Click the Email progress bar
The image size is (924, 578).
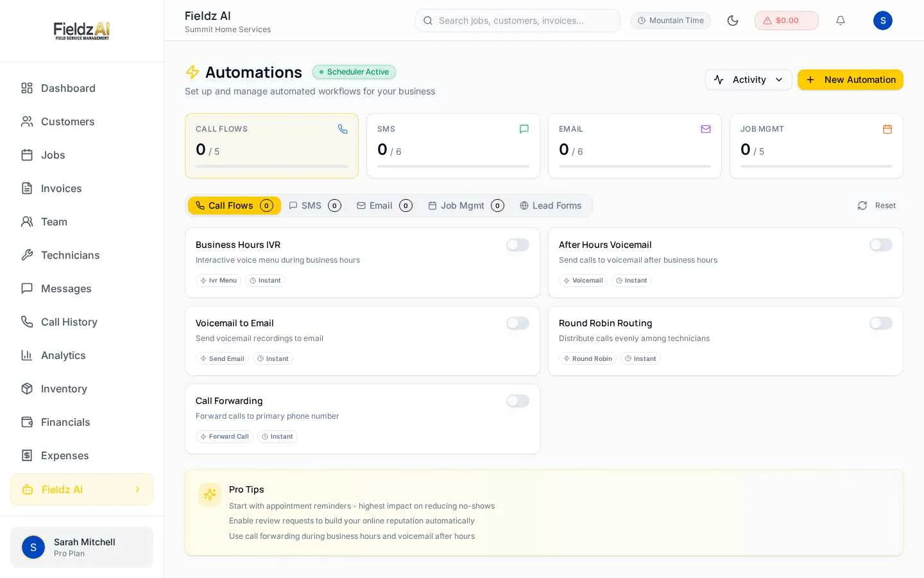click(x=635, y=166)
